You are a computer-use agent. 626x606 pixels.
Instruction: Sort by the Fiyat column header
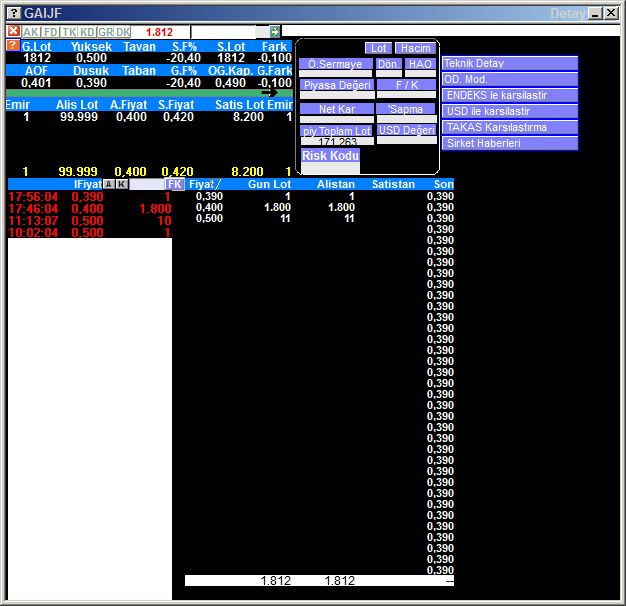(x=205, y=184)
